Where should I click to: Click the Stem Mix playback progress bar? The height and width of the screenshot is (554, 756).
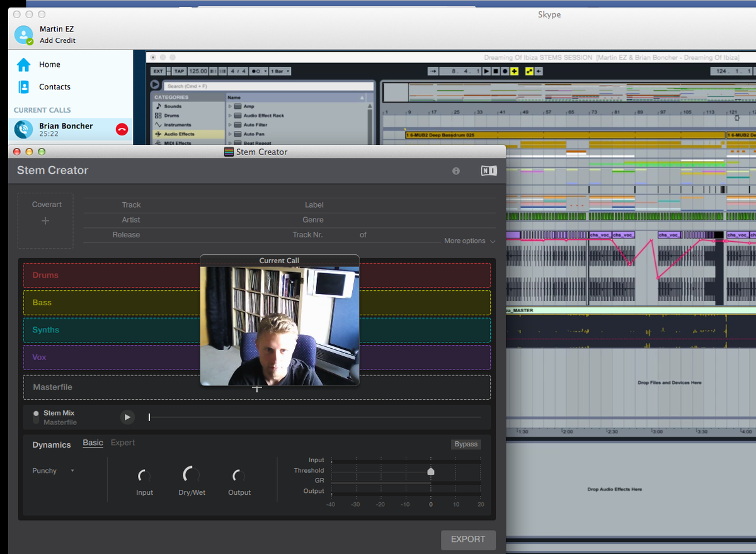point(315,417)
